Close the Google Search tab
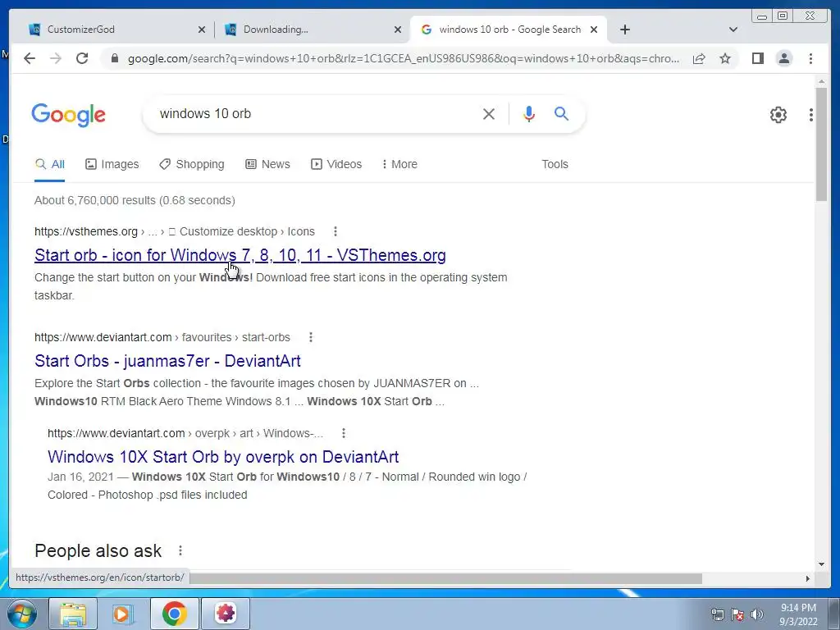 click(x=594, y=30)
